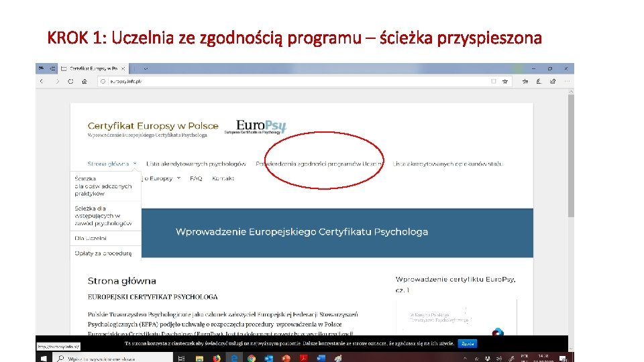The image size is (644, 362).
Task: Open PowerPoint from the taskbar
Action: [286, 358]
